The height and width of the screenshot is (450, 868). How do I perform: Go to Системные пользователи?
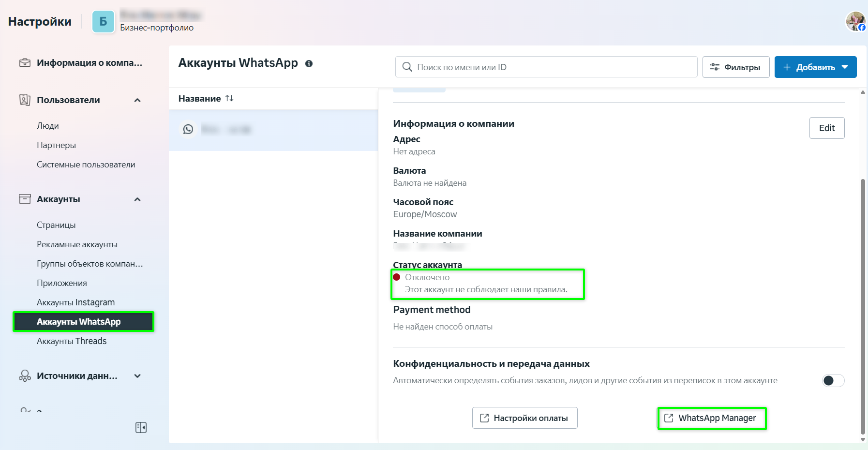(86, 165)
